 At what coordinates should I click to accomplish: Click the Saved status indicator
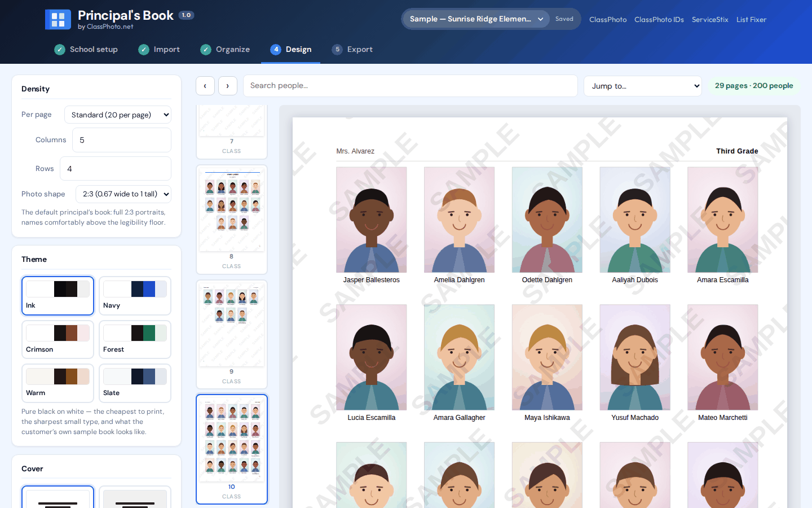[564, 19]
